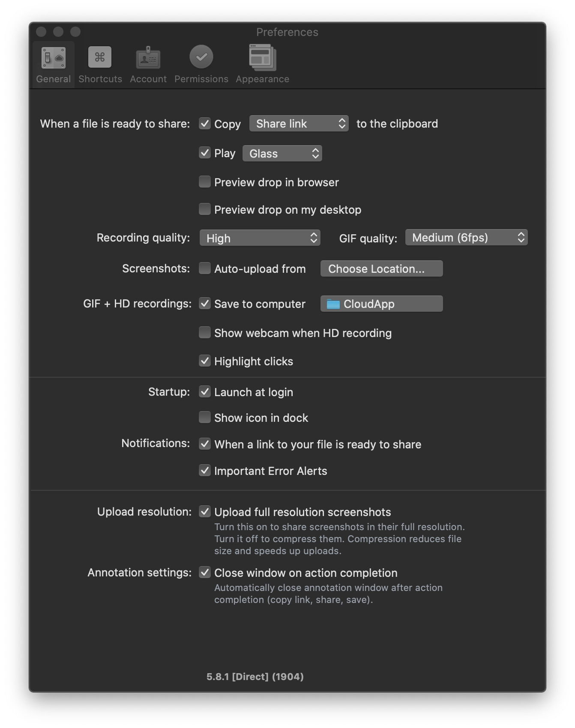This screenshot has width=575, height=728.
Task: Switch to the Shortcuts tab label
Action: tap(100, 79)
